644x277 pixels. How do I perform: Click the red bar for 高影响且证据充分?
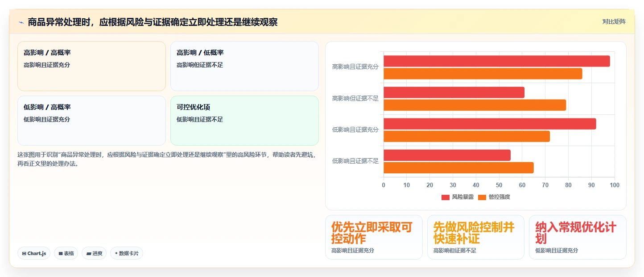497,61
